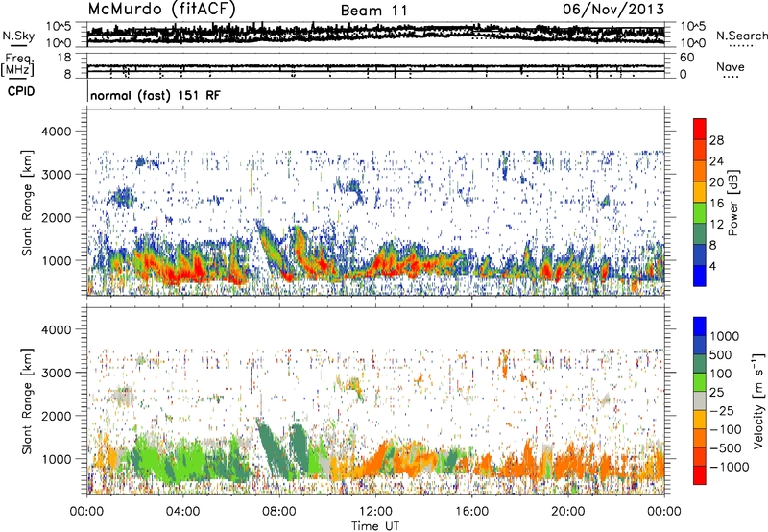Viewport: 768px width, 532px height.
Task: Click the "-25" Velocity colorbar label
Action: [x=721, y=410]
